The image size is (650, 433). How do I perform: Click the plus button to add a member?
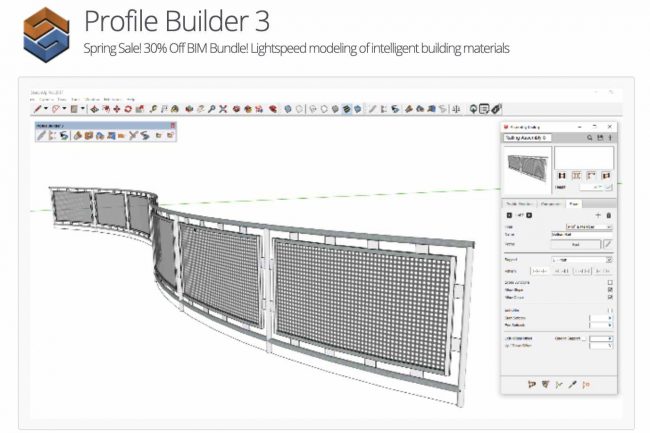[598, 215]
